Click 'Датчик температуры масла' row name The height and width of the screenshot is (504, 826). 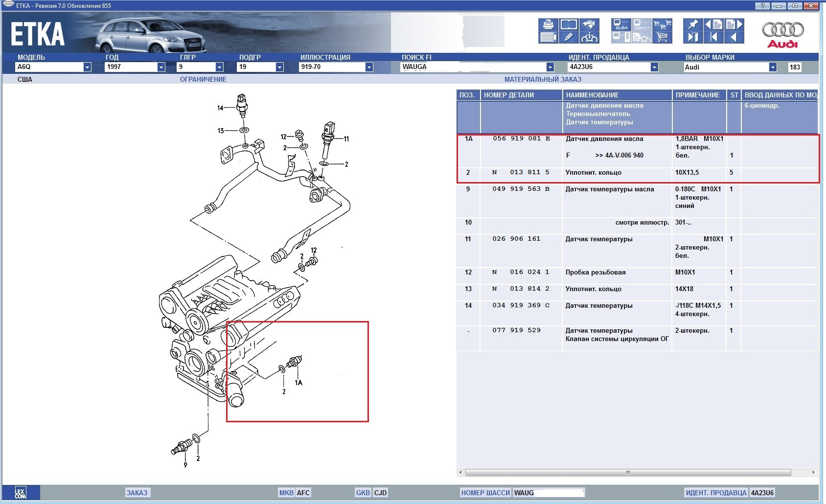609,189
